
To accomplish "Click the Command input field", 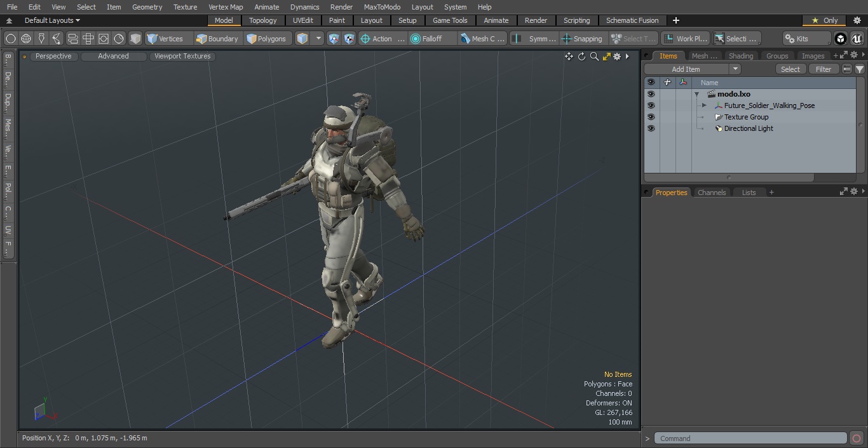I will pyautogui.click(x=750, y=438).
